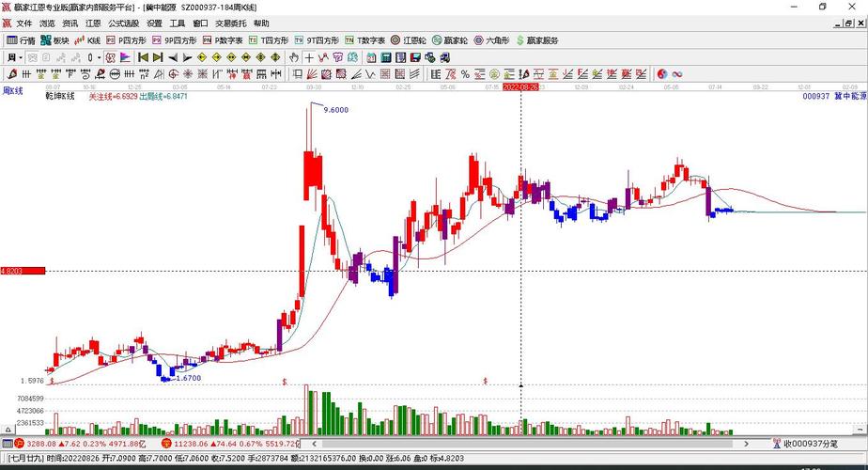Click the Shenzhen index 11238.06 status
Viewport: 868px width, 470px height.
230,444
